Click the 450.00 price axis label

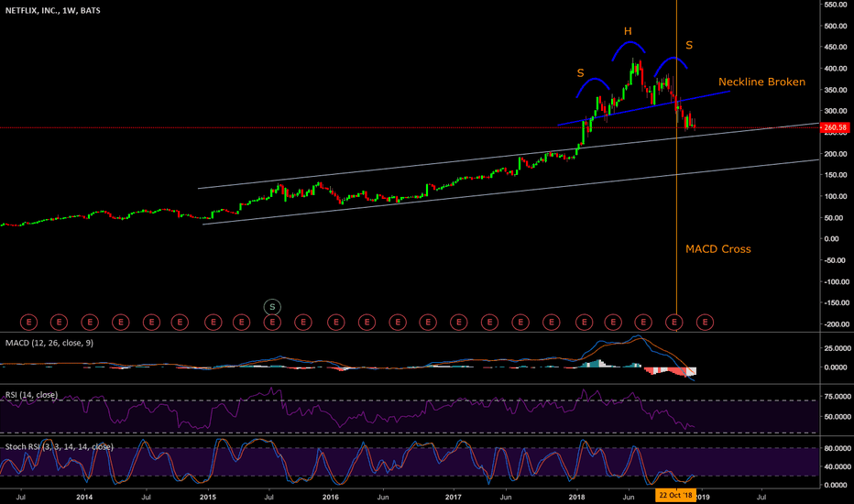[836, 48]
